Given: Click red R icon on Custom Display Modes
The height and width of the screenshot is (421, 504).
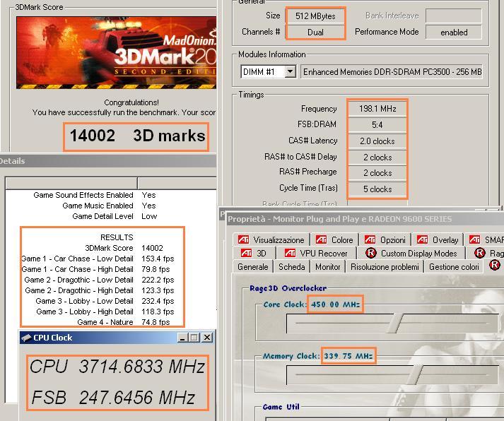Looking at the screenshot, I should 370,253.
